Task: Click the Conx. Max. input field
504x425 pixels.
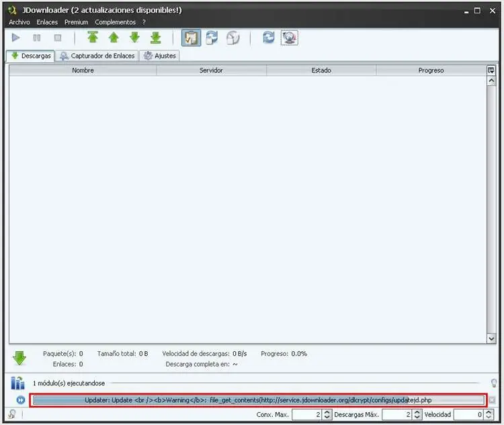Action: 306,414
